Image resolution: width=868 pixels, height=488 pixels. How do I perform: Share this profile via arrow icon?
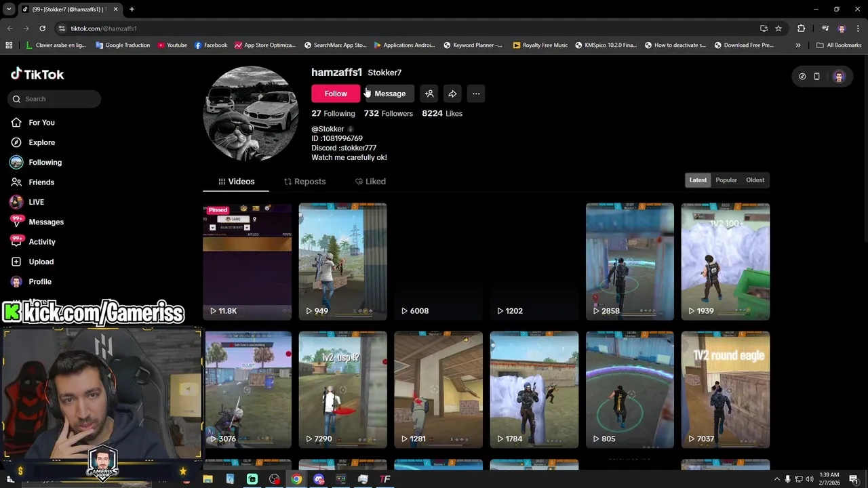click(452, 94)
